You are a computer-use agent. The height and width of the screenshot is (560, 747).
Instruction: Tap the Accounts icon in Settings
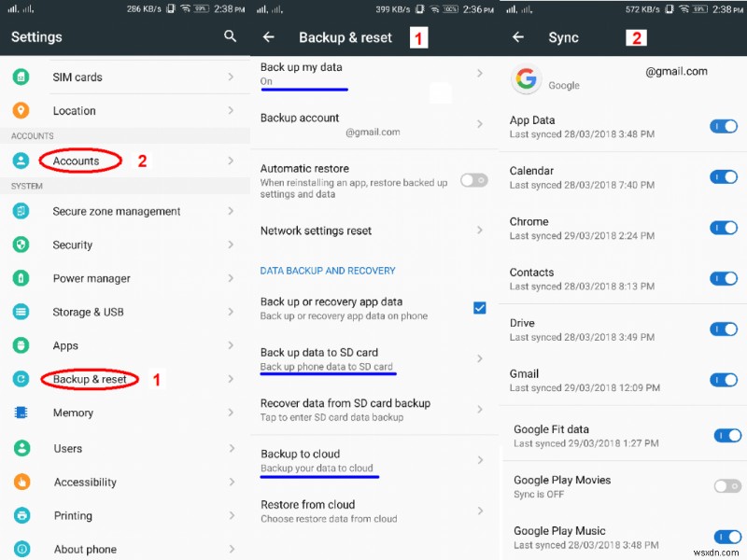point(21,161)
